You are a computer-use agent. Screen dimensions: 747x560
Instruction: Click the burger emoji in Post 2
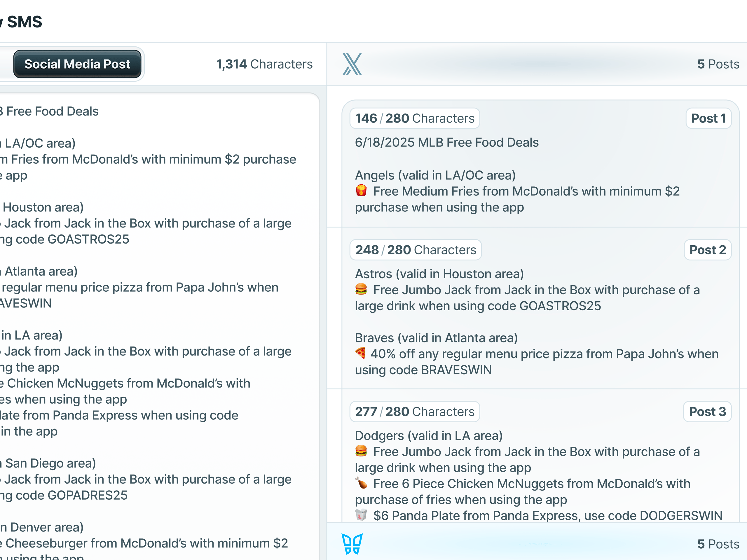[x=361, y=289]
